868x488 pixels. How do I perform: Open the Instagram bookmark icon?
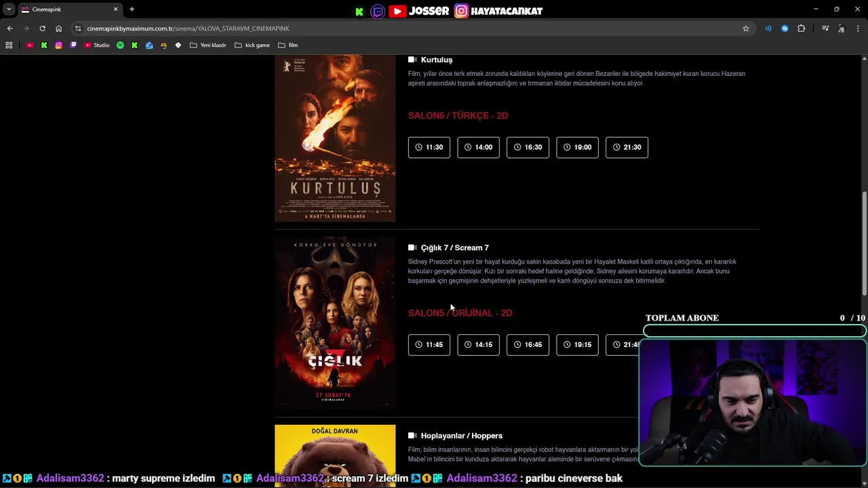(59, 45)
